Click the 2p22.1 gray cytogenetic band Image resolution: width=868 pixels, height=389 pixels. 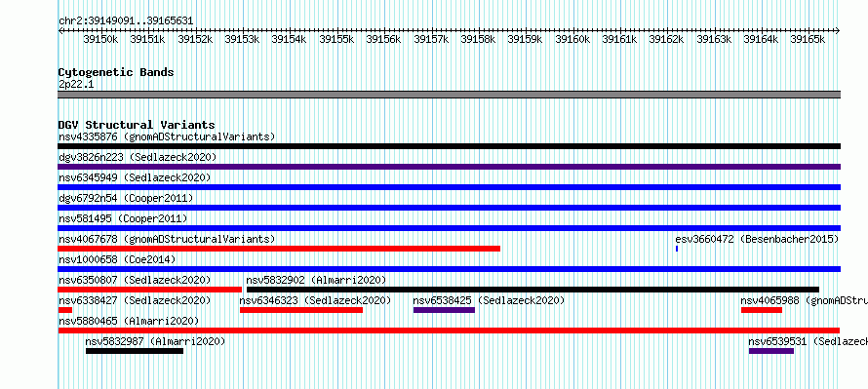pos(449,95)
